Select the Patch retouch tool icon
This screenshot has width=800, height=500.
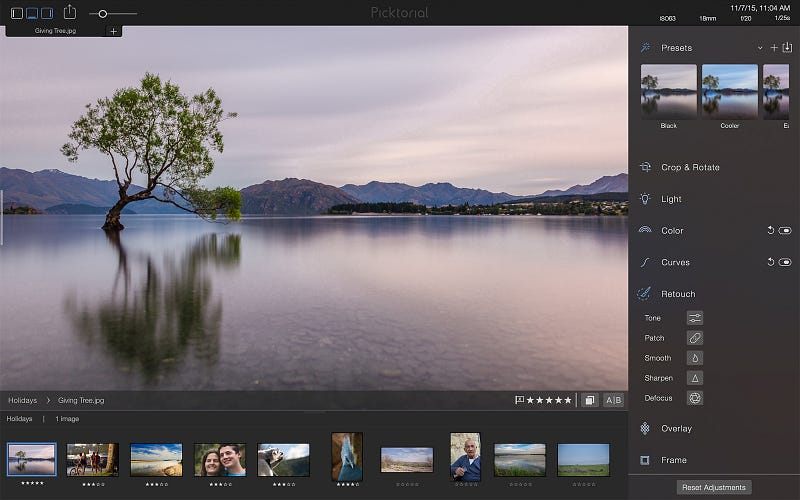click(694, 338)
